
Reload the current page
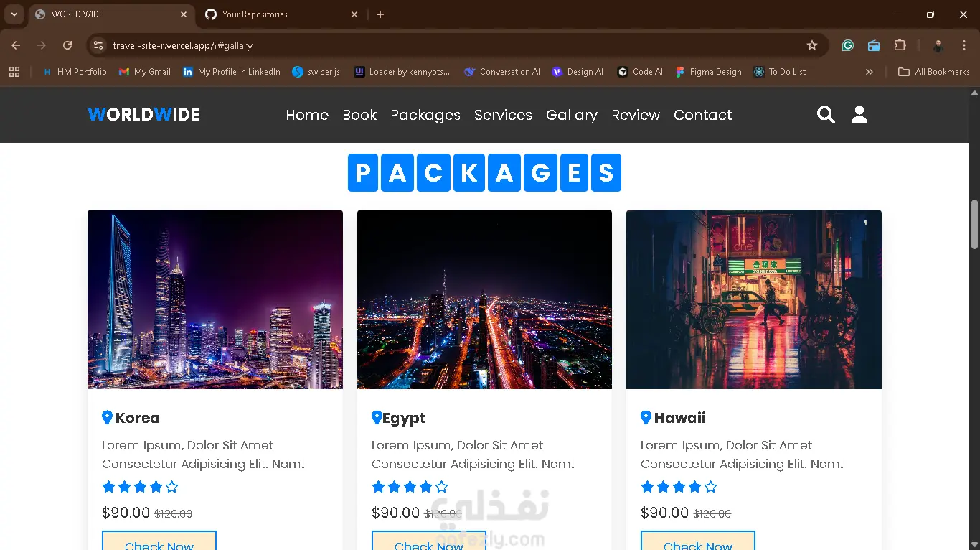67,45
